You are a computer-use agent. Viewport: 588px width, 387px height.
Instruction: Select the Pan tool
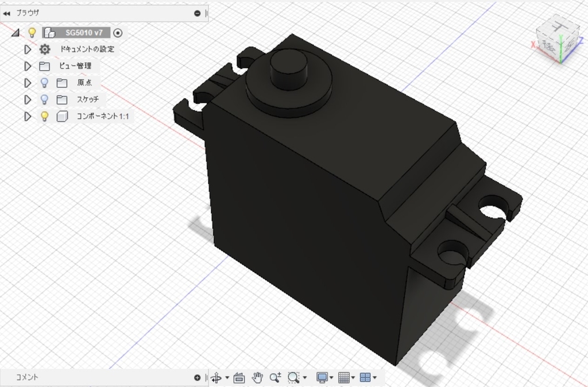[257, 377]
